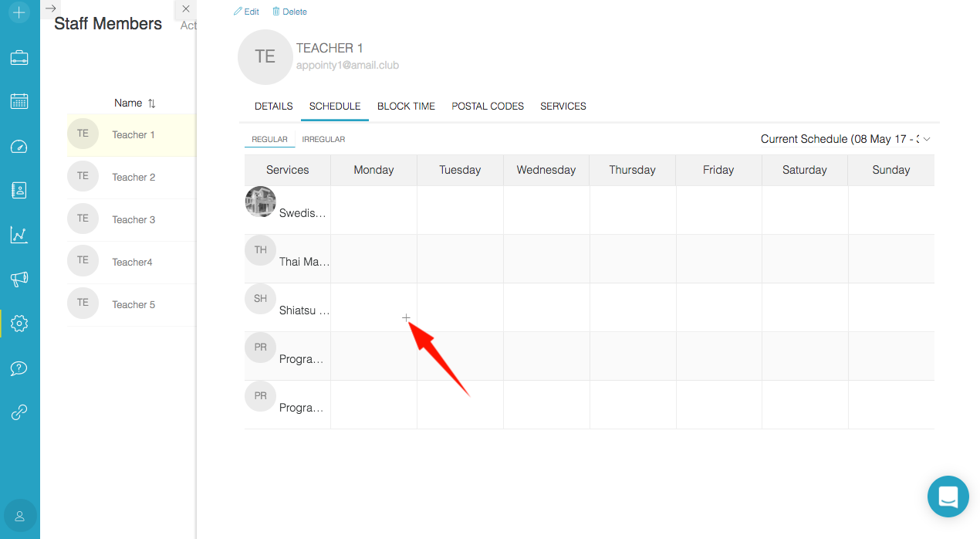The width and height of the screenshot is (980, 539).
Task: Open the integrations link icon
Action: tap(19, 412)
